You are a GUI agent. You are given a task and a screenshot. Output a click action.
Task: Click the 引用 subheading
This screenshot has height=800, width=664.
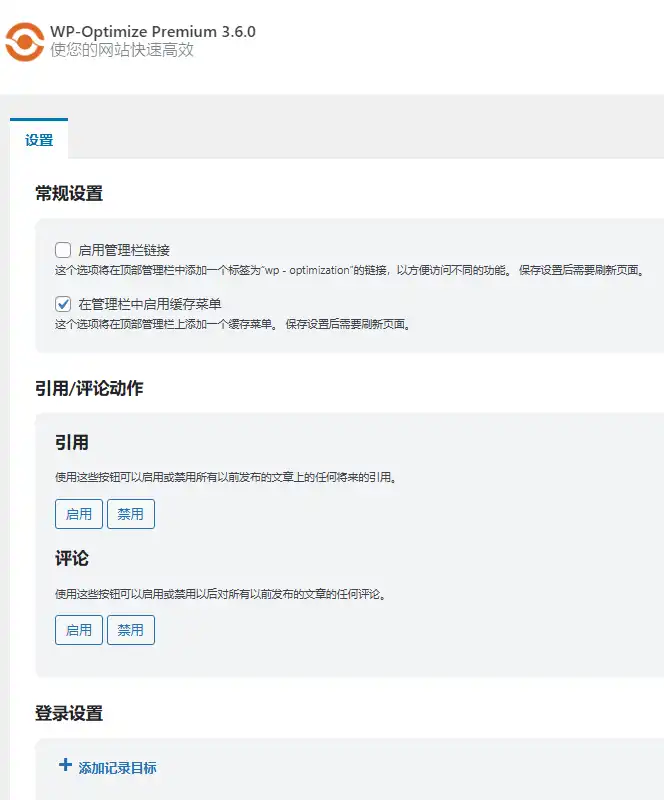click(71, 442)
